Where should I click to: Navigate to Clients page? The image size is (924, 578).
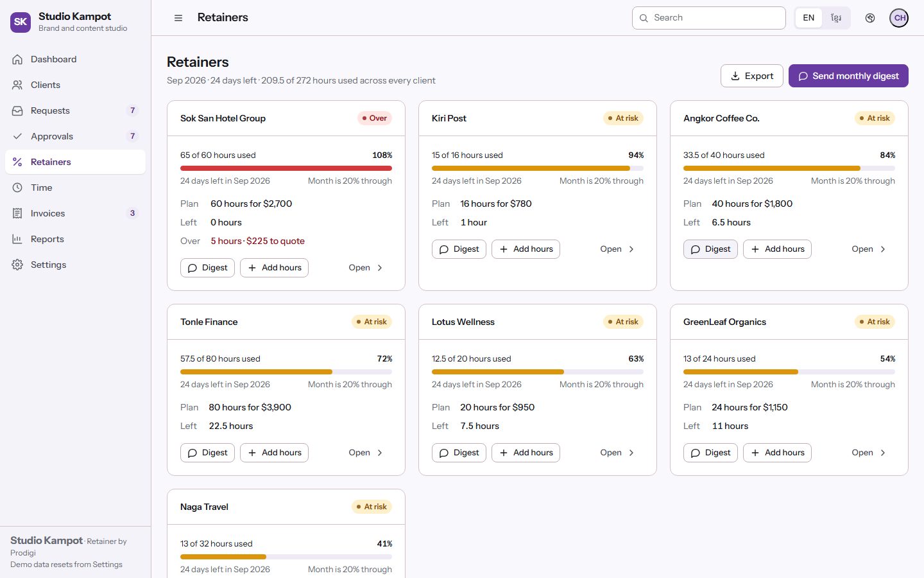[75, 85]
